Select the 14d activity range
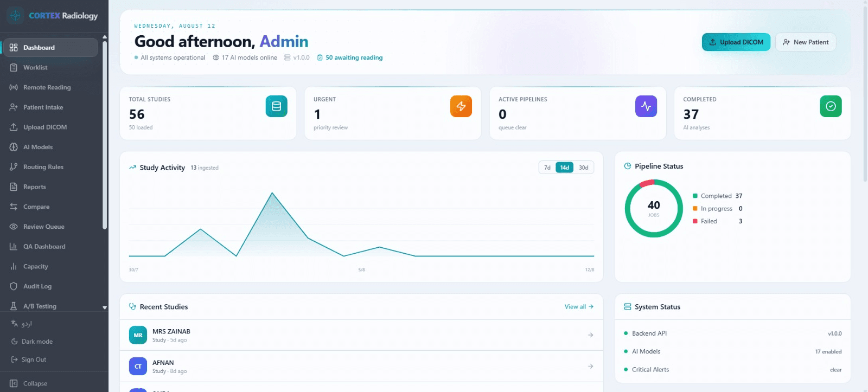868x392 pixels. pyautogui.click(x=565, y=168)
